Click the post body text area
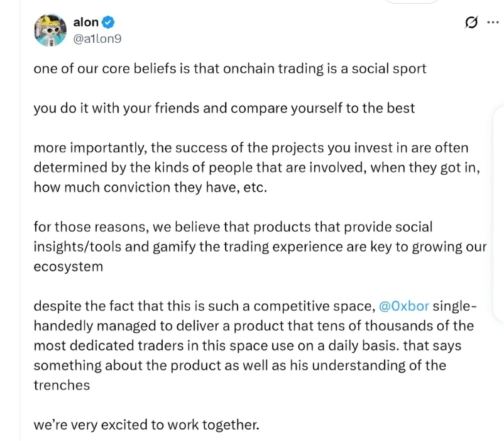The image size is (504, 441). click(x=251, y=245)
